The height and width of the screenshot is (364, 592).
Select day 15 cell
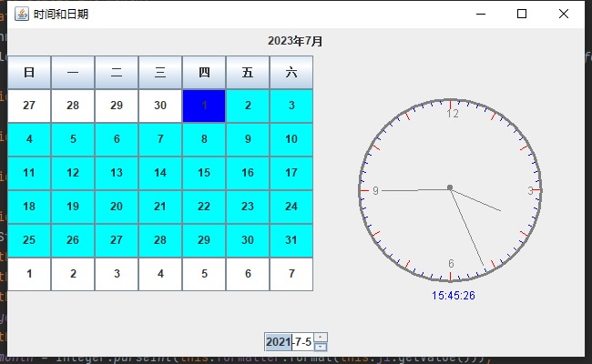tap(204, 173)
